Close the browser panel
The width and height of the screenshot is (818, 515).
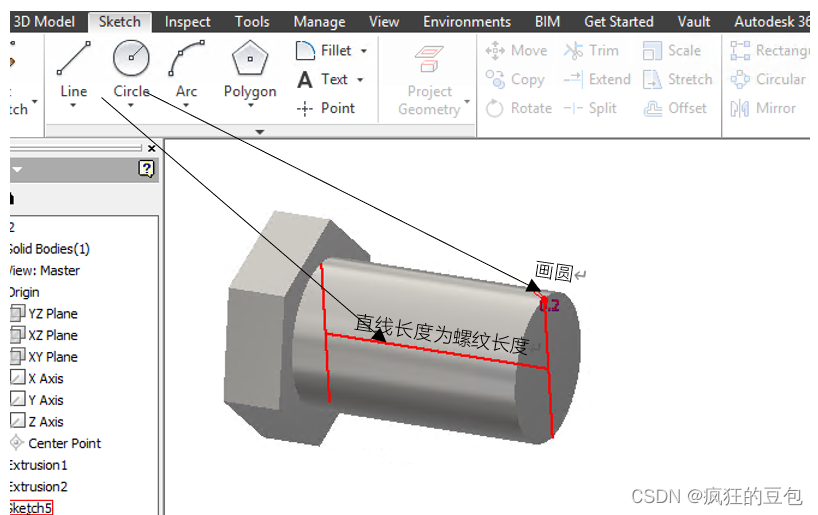coord(152,148)
